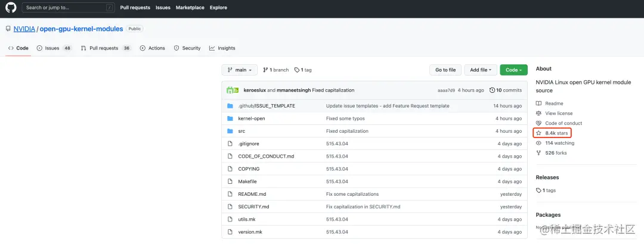Viewport: 644px width, 244px height.
Task: Expand the main branch dropdown
Action: tap(240, 70)
